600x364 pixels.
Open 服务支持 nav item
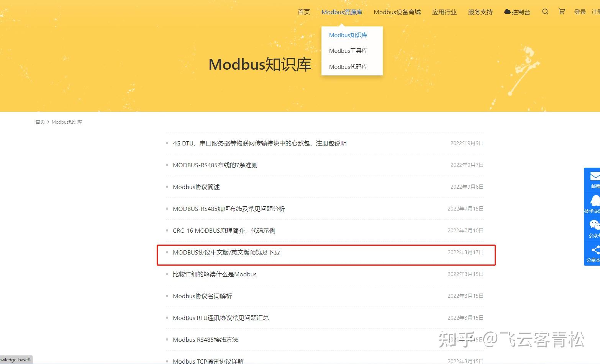(480, 12)
